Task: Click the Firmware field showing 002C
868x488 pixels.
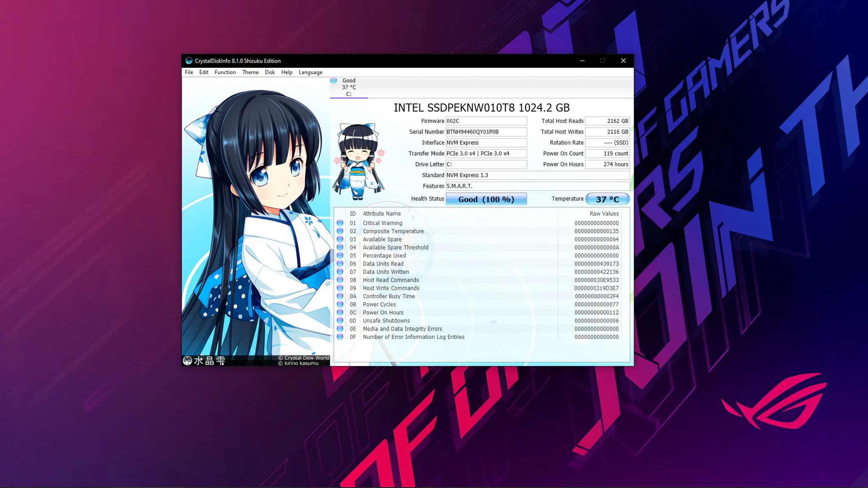Action: 486,121
